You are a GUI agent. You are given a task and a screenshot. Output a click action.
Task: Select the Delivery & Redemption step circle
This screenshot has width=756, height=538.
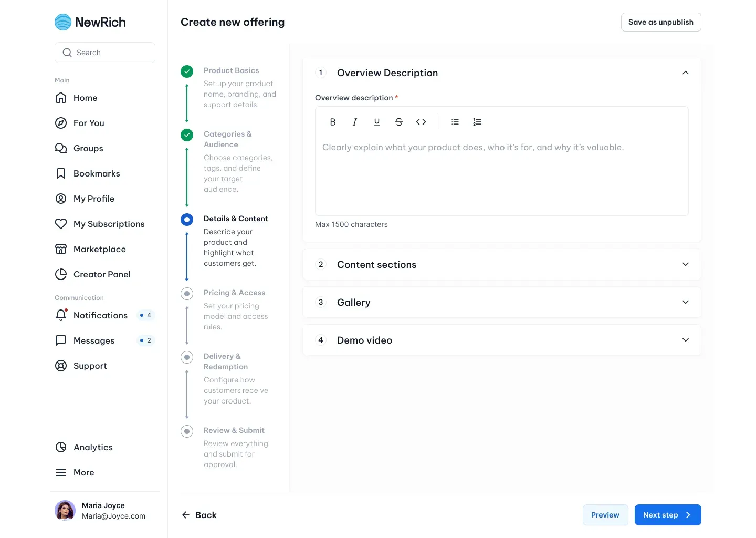coord(187,357)
